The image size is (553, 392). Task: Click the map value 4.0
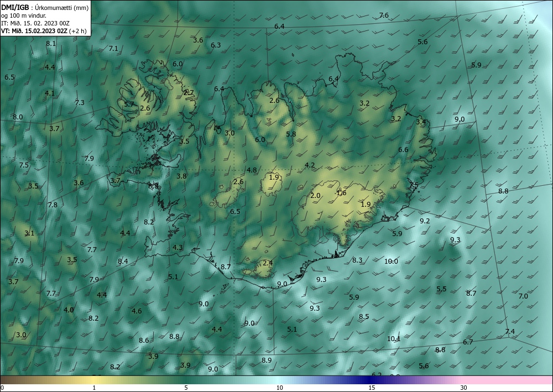(x=69, y=310)
